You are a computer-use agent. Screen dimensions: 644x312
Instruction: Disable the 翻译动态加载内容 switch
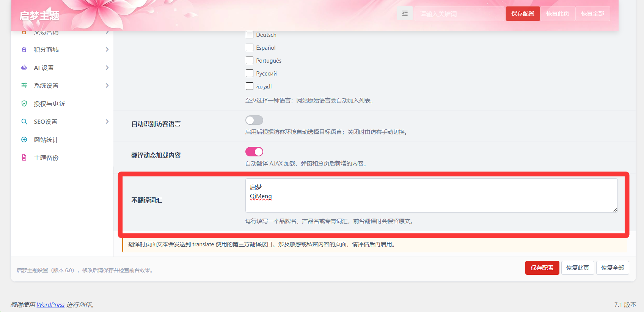[254, 152]
